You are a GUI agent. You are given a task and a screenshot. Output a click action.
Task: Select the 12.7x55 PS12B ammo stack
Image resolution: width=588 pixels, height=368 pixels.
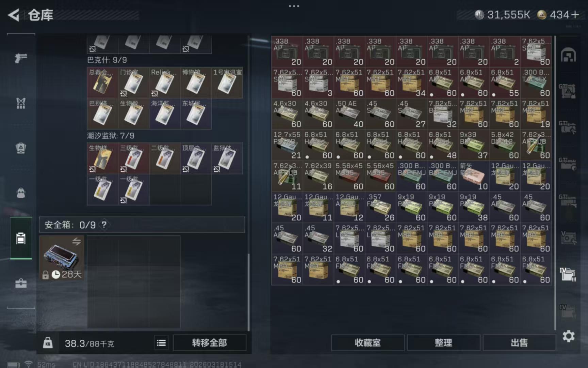(x=287, y=145)
